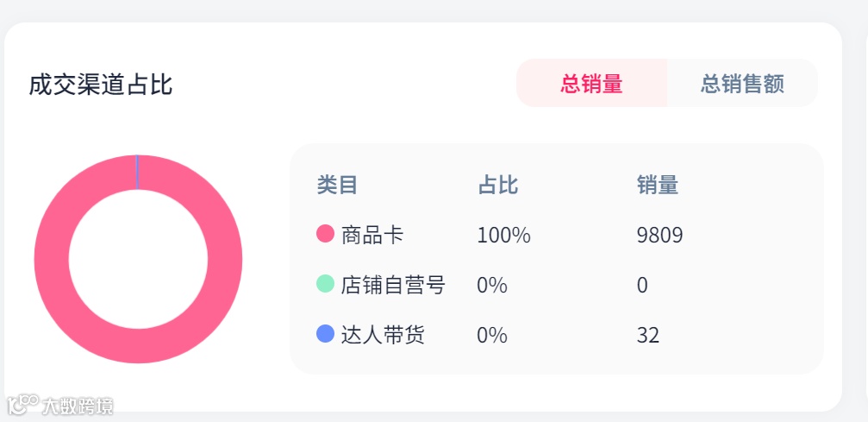Image resolution: width=868 pixels, height=422 pixels.
Task: Select the 商品卡 category label
Action: [x=372, y=235]
